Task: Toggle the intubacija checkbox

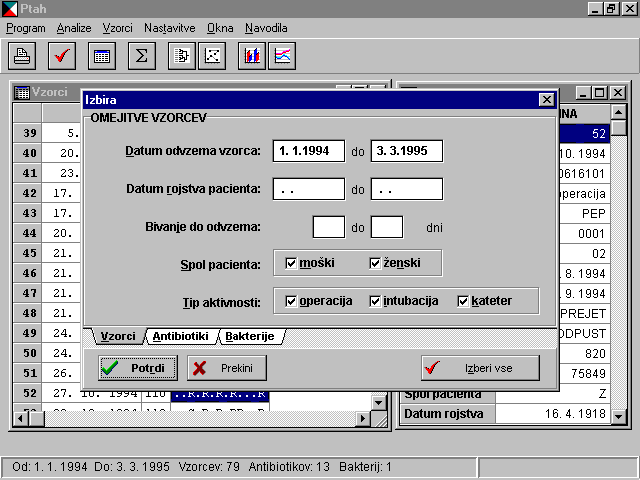Action: point(375,301)
